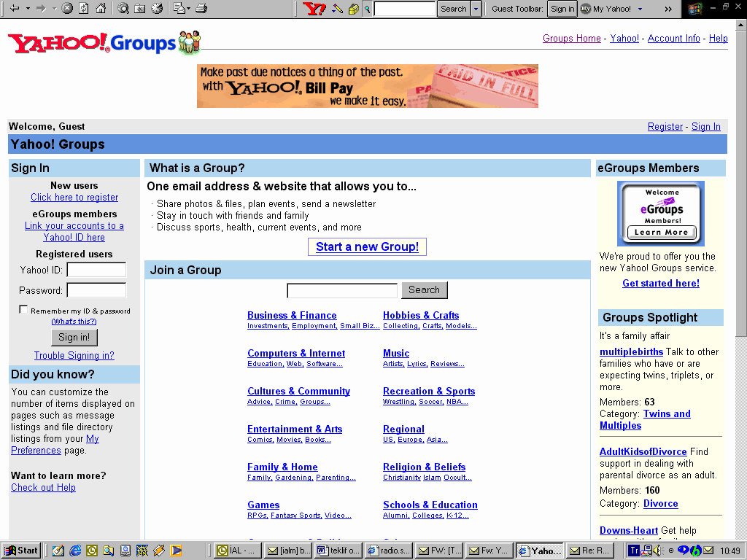The image size is (747, 560).
Task: Click the Join a Group search text box
Action: tap(342, 290)
